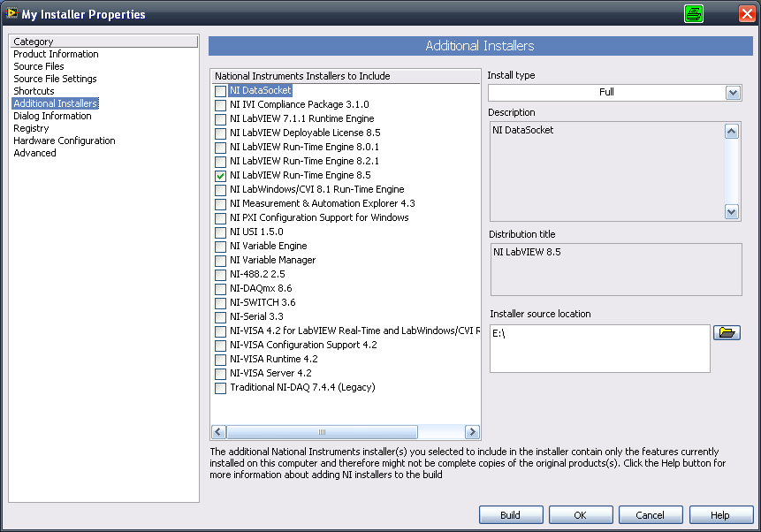
Task: Click the LabVIEW logo in the title bar
Action: pyautogui.click(x=12, y=14)
